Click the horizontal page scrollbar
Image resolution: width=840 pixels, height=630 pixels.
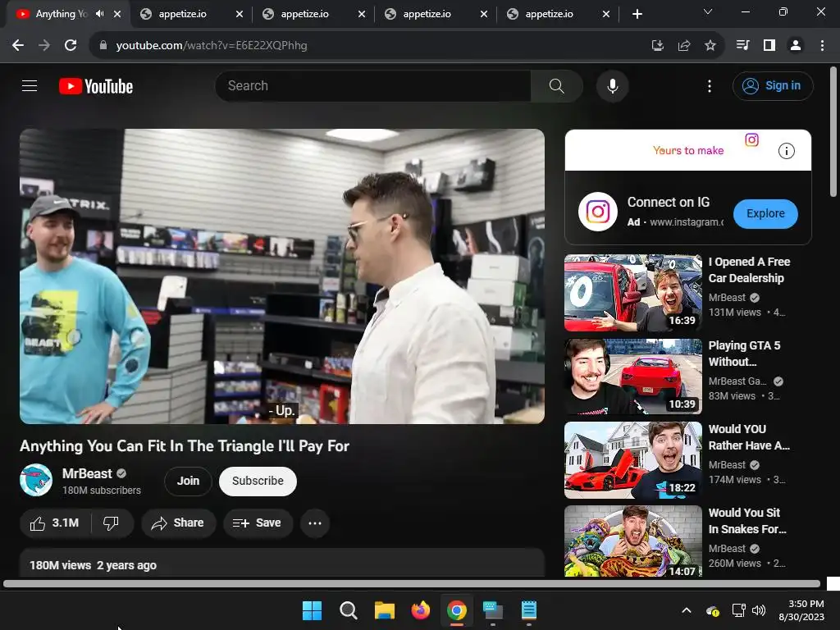(412, 583)
